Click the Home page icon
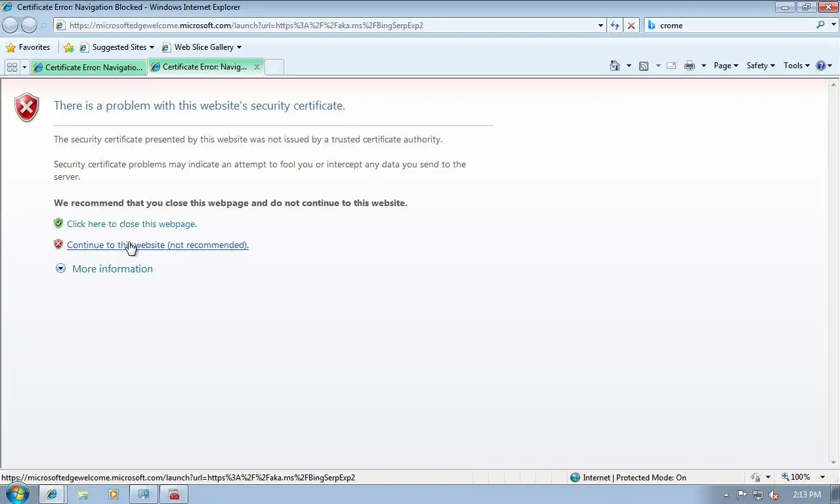Image resolution: width=840 pixels, height=504 pixels. click(615, 66)
